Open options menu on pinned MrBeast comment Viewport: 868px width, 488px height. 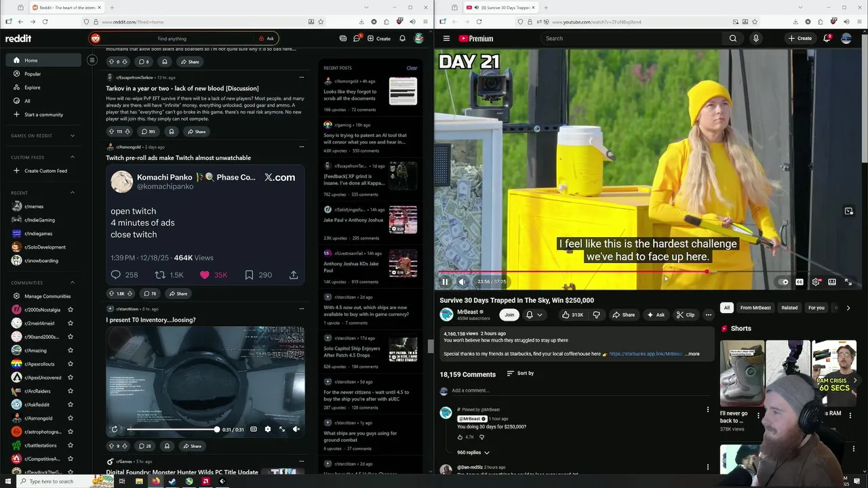708,409
